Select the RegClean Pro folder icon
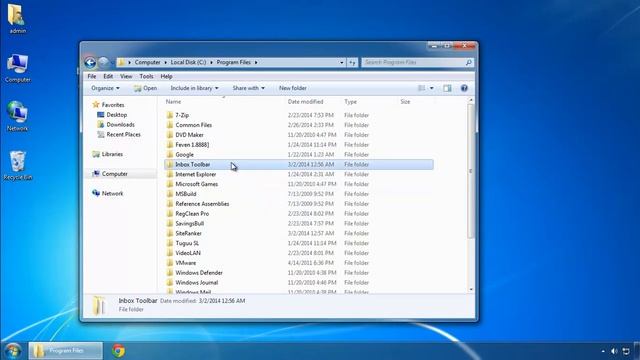This screenshot has height=360, width=640. tap(170, 213)
